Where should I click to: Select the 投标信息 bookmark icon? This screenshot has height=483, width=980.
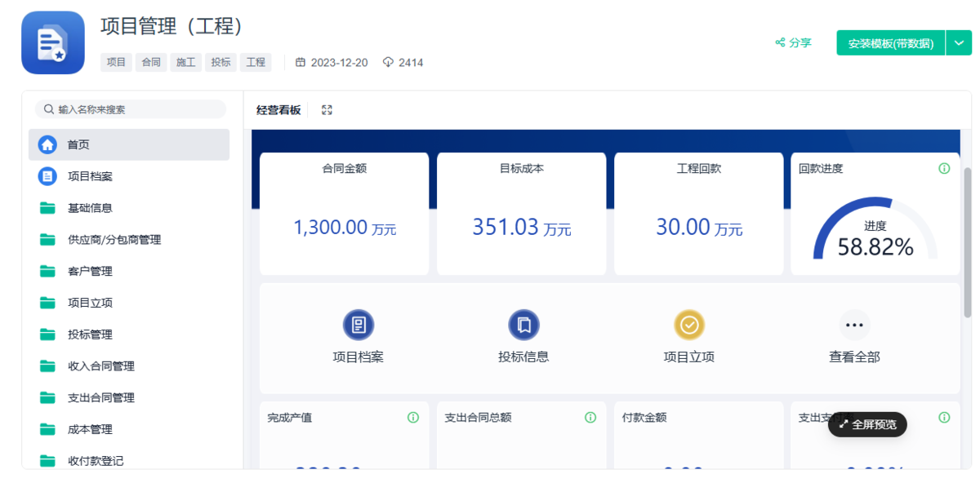pyautogui.click(x=524, y=325)
